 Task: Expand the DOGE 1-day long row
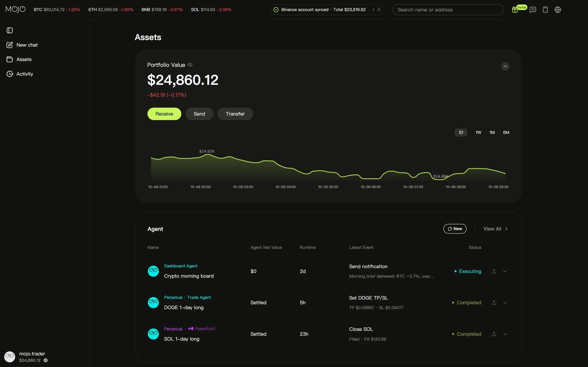point(505,303)
